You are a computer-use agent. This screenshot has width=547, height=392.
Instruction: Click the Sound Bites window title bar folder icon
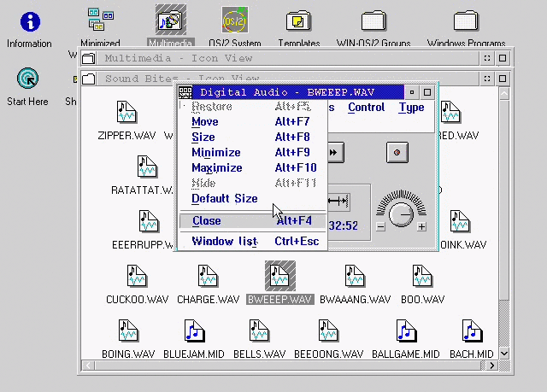(88, 79)
